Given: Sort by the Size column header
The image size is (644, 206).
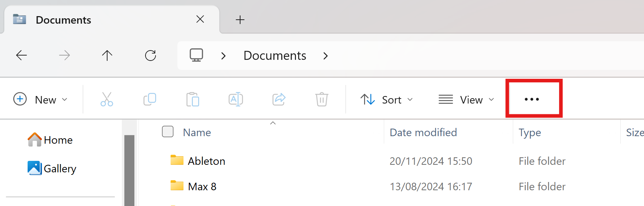Looking at the screenshot, I should point(635,133).
